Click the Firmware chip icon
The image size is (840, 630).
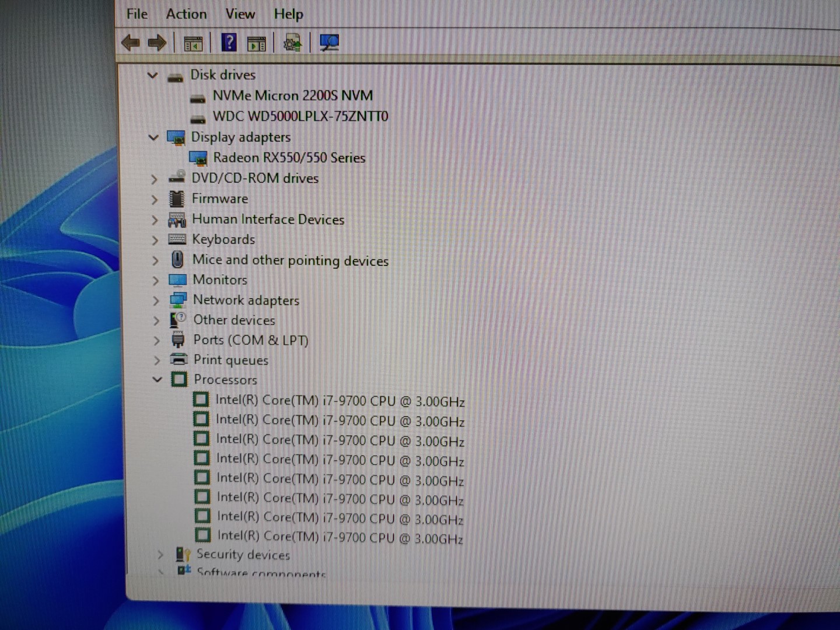click(177, 199)
